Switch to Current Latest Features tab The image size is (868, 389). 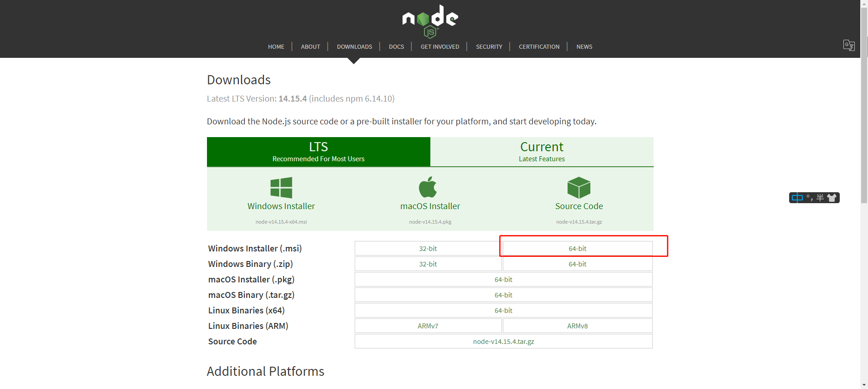[542, 152]
